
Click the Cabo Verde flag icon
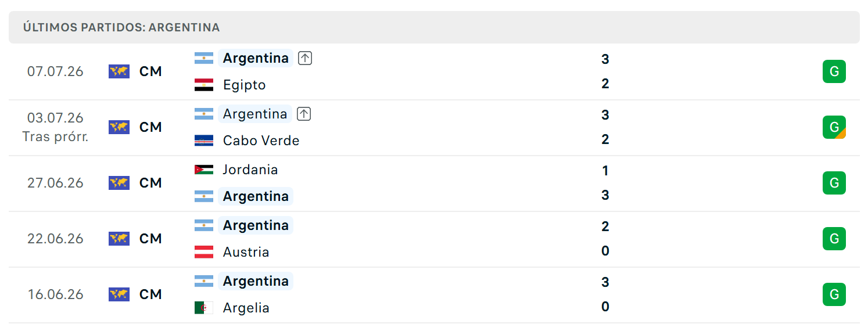(x=204, y=141)
